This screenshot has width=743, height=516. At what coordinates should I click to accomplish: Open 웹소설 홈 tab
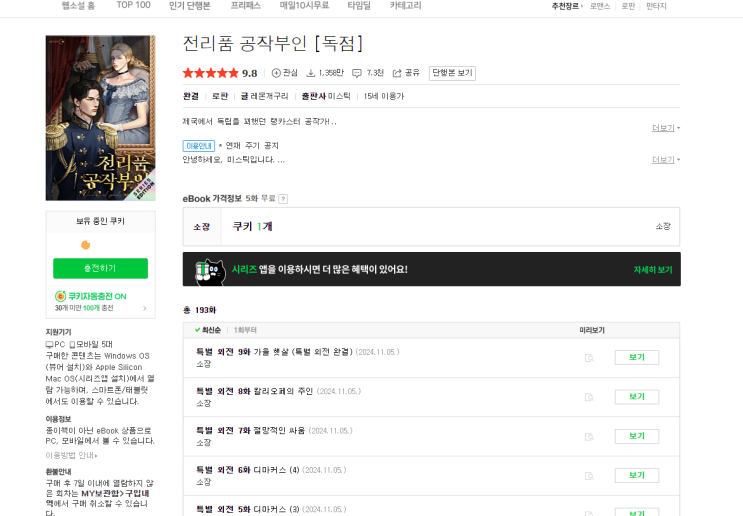pos(78,6)
